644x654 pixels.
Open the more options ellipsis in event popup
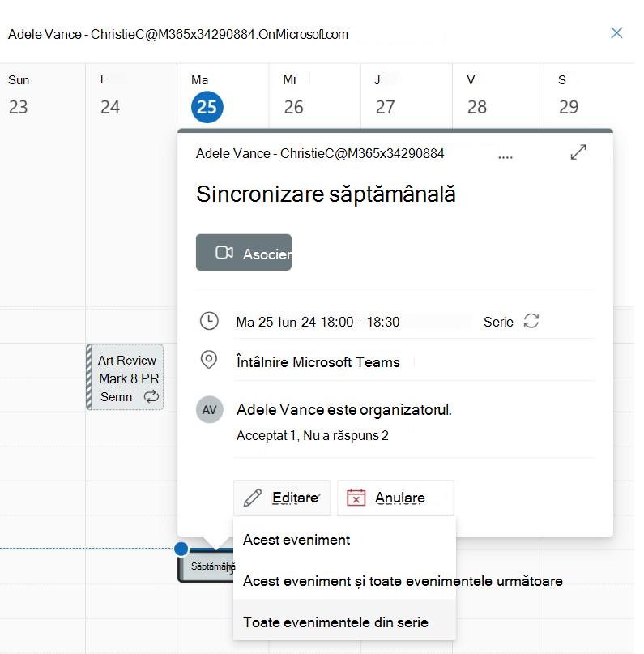[x=505, y=157]
